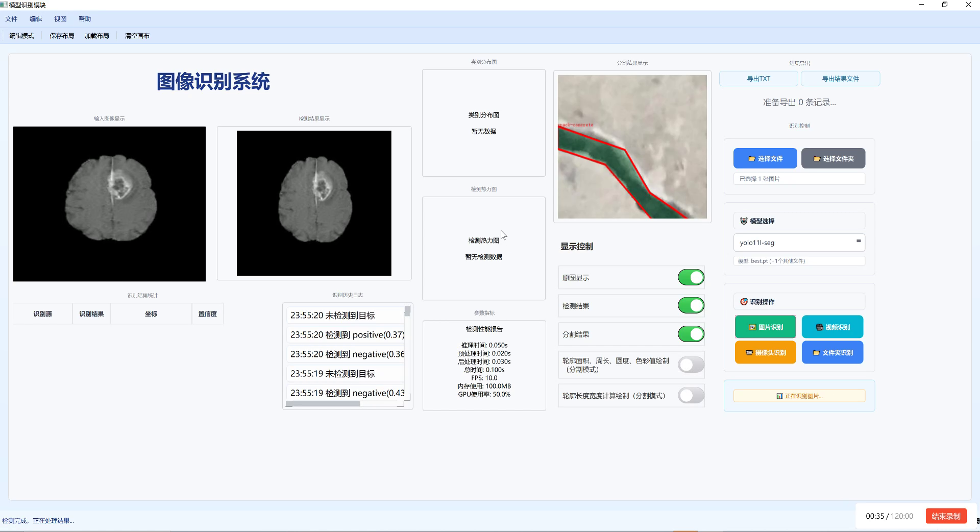This screenshot has width=980, height=532.
Task: Click the 正在识别图片 status bar
Action: click(799, 396)
